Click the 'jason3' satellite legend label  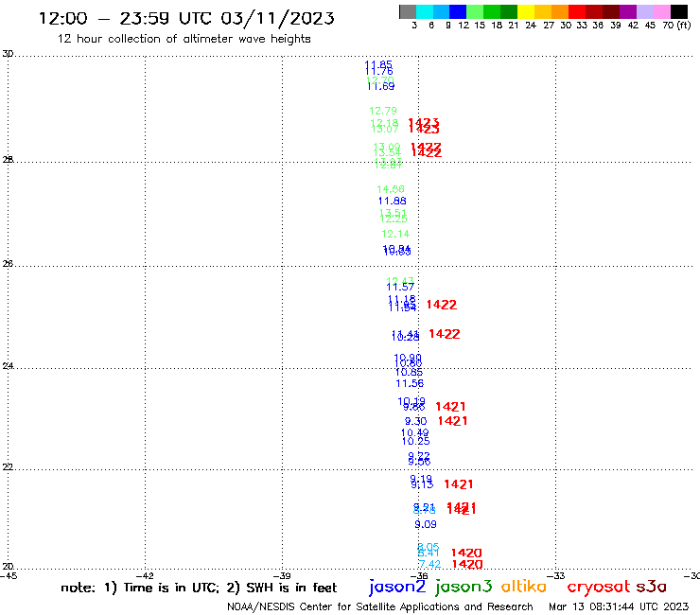tap(464, 587)
